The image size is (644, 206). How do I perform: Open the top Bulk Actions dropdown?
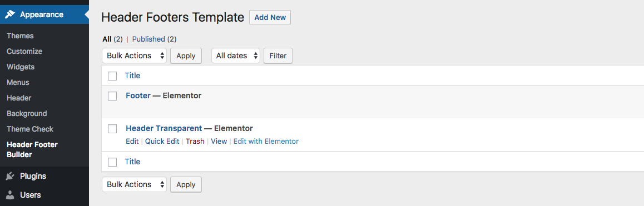coord(134,56)
